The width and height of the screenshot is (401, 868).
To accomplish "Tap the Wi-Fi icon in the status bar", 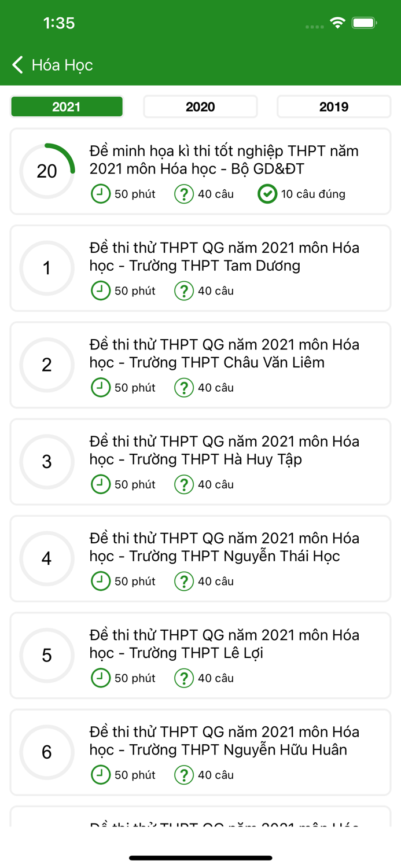I will (337, 23).
